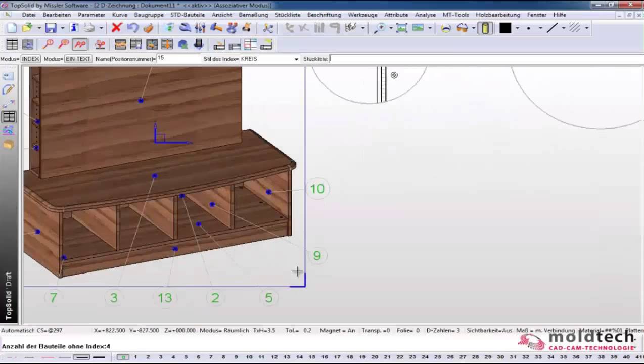Viewport: 644px width, 364px height.
Task: Click the red X delete icon
Action: [117, 28]
